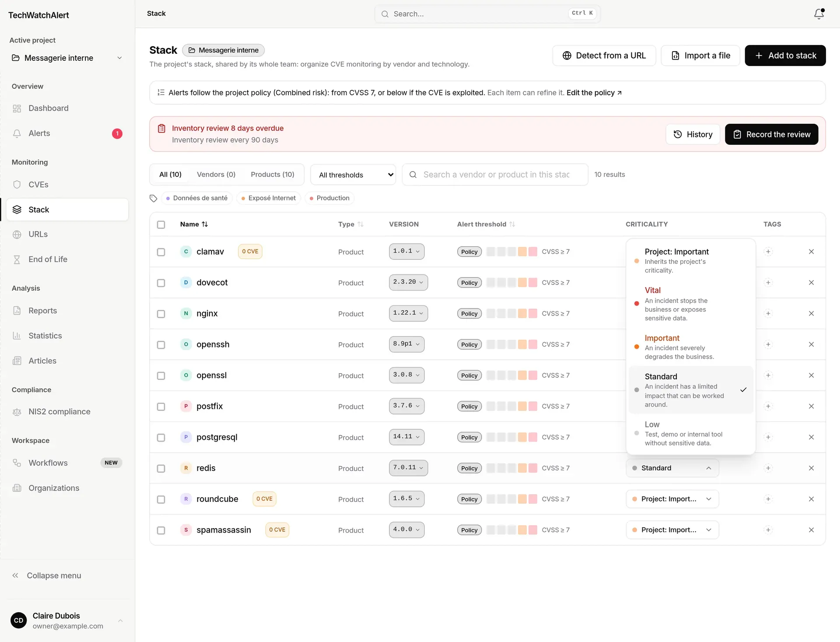Viewport: 840px width, 642px height.
Task: Click the Record the review button
Action: click(x=771, y=134)
